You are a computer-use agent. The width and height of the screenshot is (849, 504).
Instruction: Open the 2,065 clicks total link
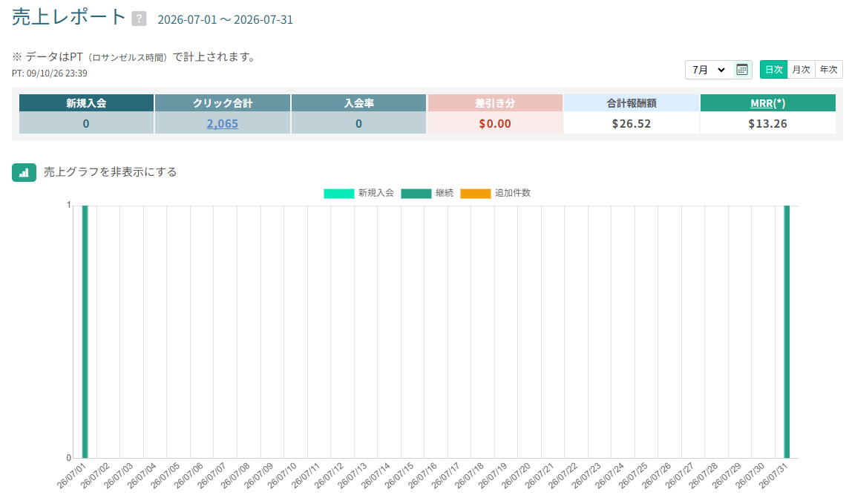[x=222, y=123]
